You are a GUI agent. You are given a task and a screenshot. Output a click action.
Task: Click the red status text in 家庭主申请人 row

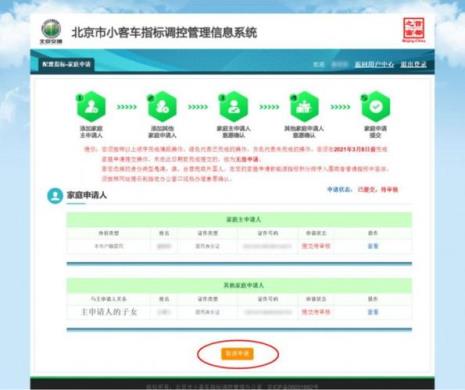coord(316,246)
